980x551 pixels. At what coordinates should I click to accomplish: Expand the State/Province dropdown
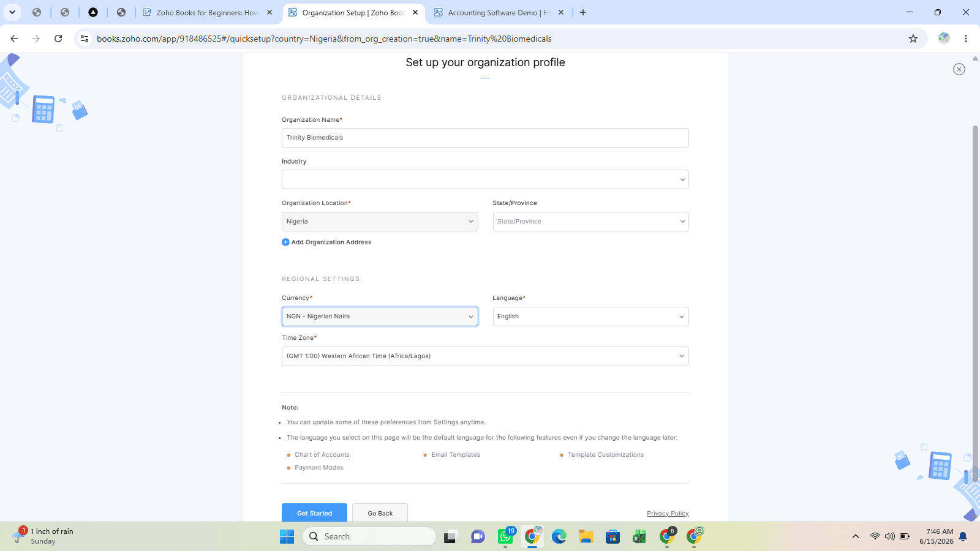[590, 222]
